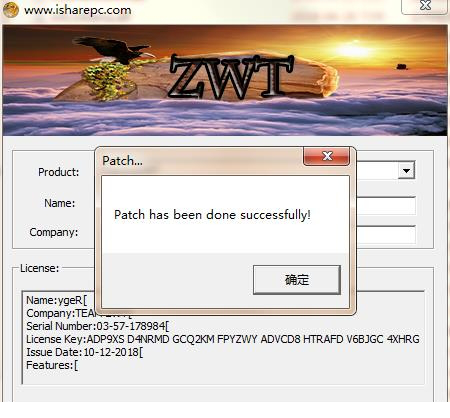Click the Name:ygeR line in license box
The height and width of the screenshot is (418, 450).
[56, 300]
